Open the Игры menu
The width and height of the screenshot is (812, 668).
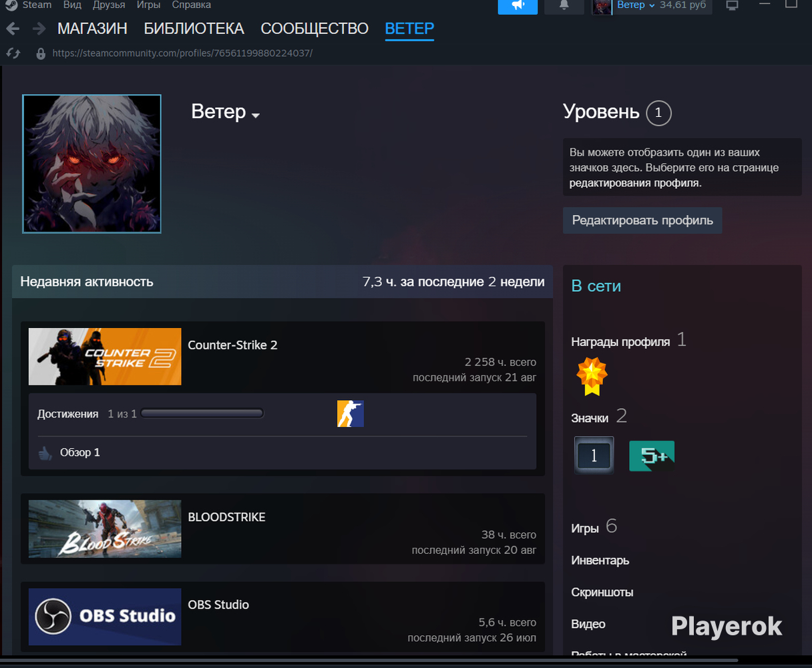coord(148,5)
